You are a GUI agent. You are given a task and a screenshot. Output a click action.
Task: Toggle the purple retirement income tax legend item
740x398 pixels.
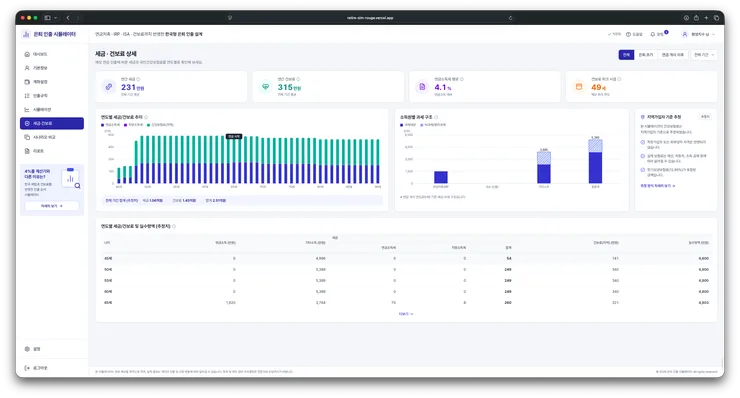coord(134,125)
